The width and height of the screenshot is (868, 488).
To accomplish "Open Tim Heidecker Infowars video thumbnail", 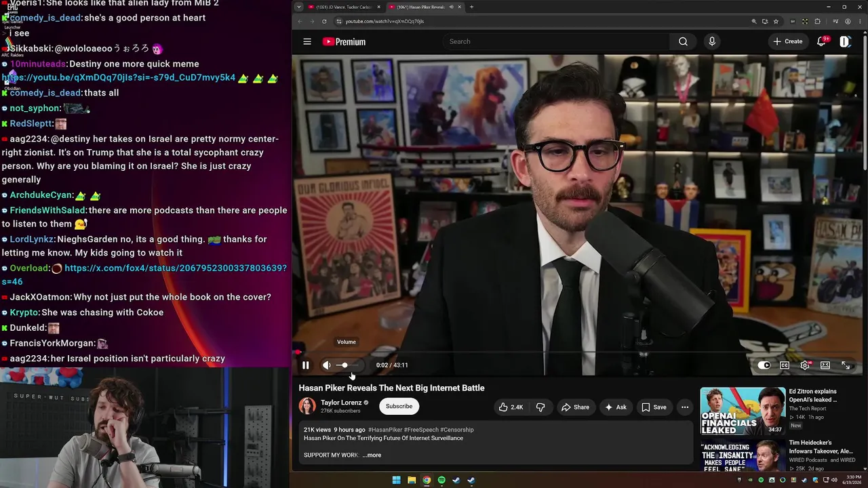I will [742, 455].
